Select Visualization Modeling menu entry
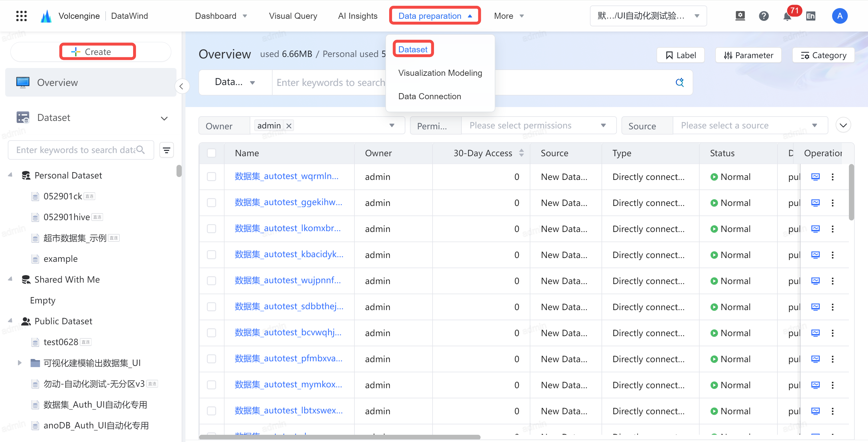The height and width of the screenshot is (442, 868). [x=440, y=73]
